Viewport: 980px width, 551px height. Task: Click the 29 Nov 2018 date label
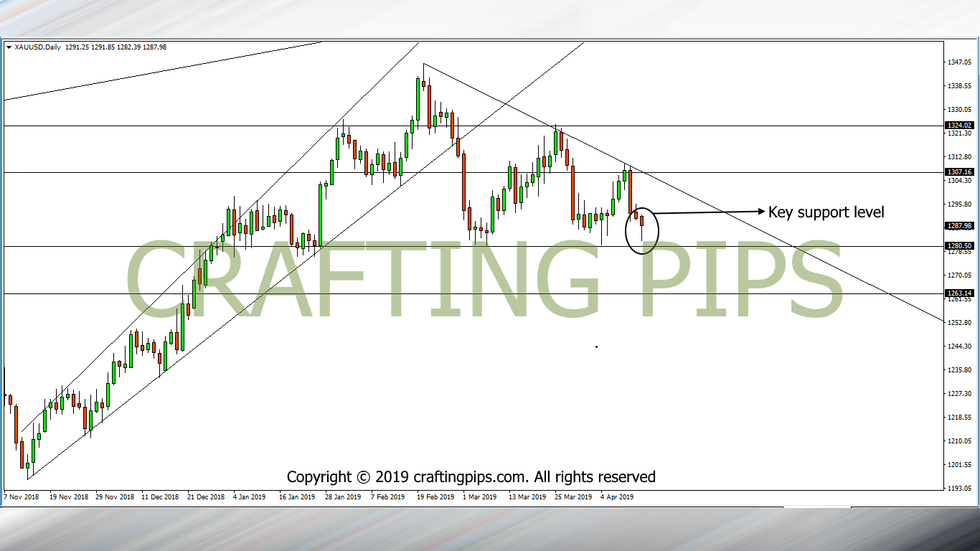(x=115, y=496)
